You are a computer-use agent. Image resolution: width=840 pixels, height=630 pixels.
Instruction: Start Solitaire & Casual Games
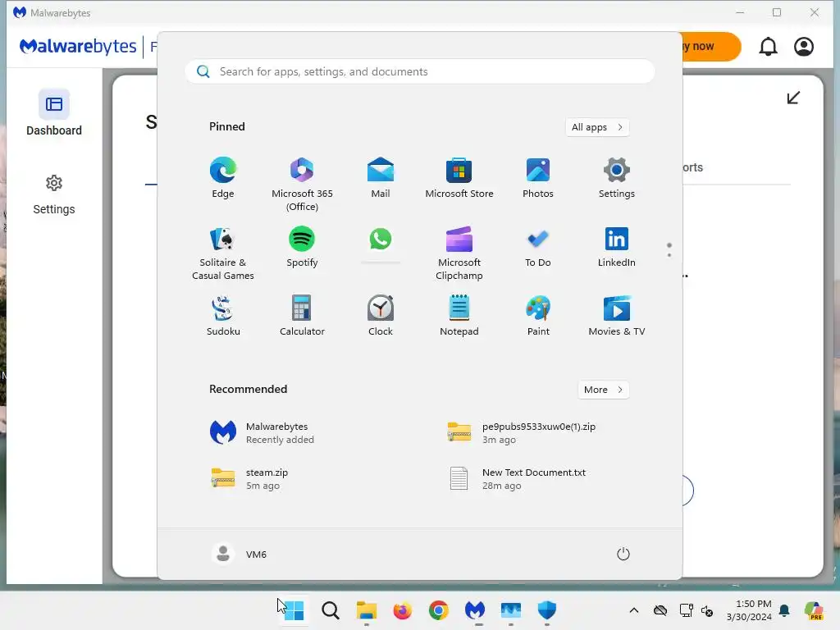pos(223,253)
